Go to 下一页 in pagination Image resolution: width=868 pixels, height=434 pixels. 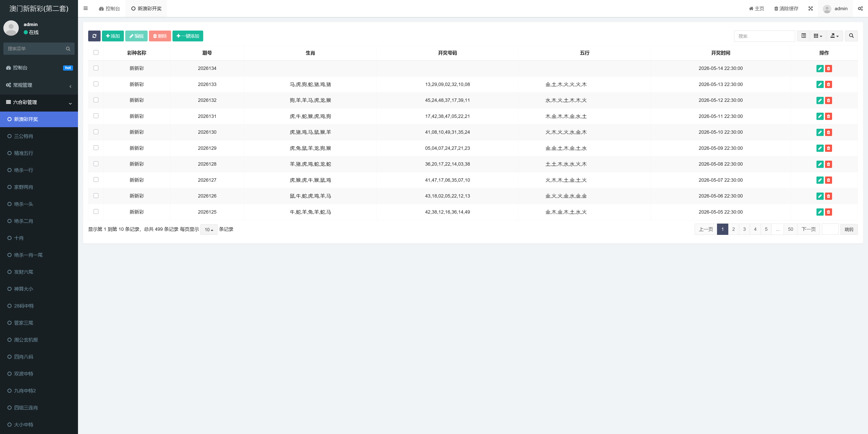808,229
